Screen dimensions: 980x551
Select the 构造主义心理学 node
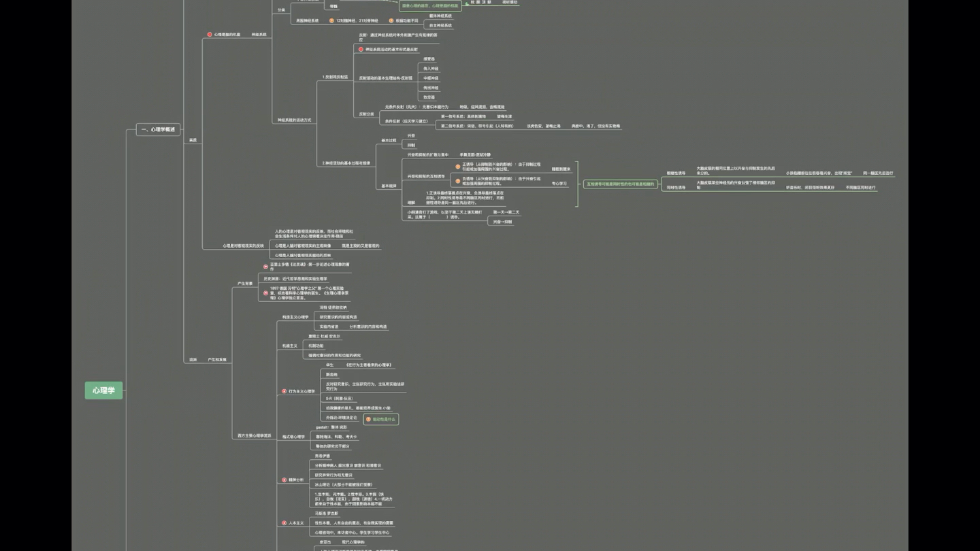coord(295,317)
